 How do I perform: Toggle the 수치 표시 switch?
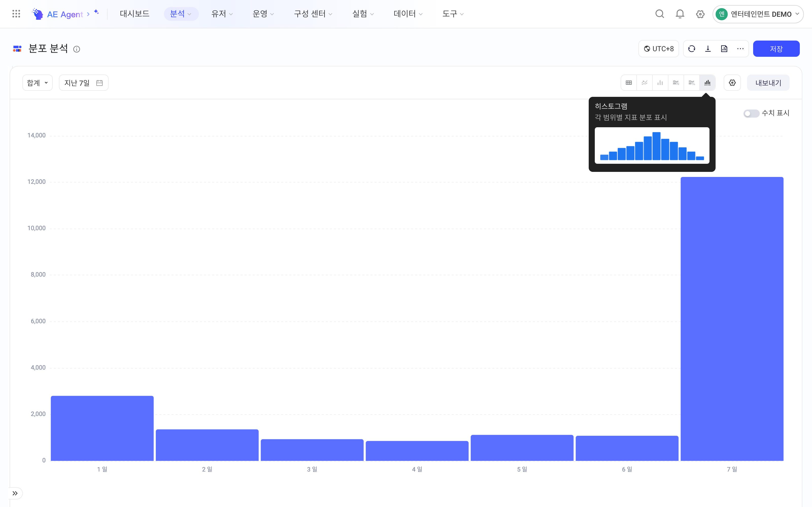(x=751, y=114)
